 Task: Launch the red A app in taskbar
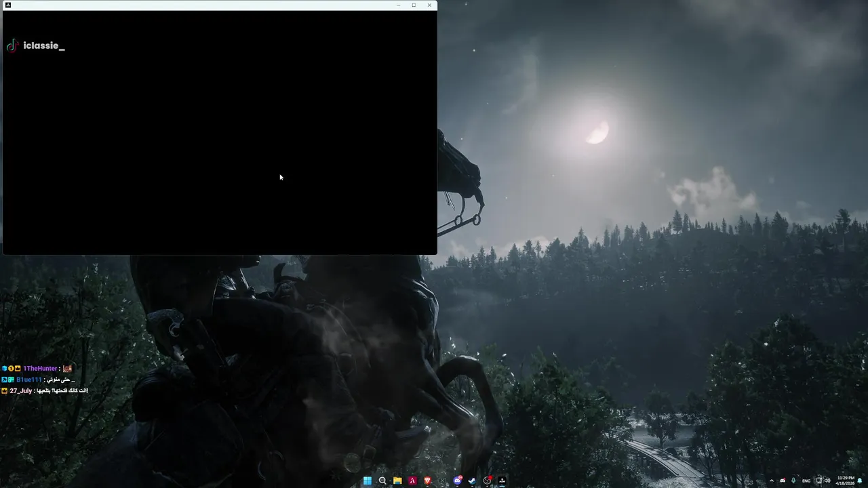[412, 481]
